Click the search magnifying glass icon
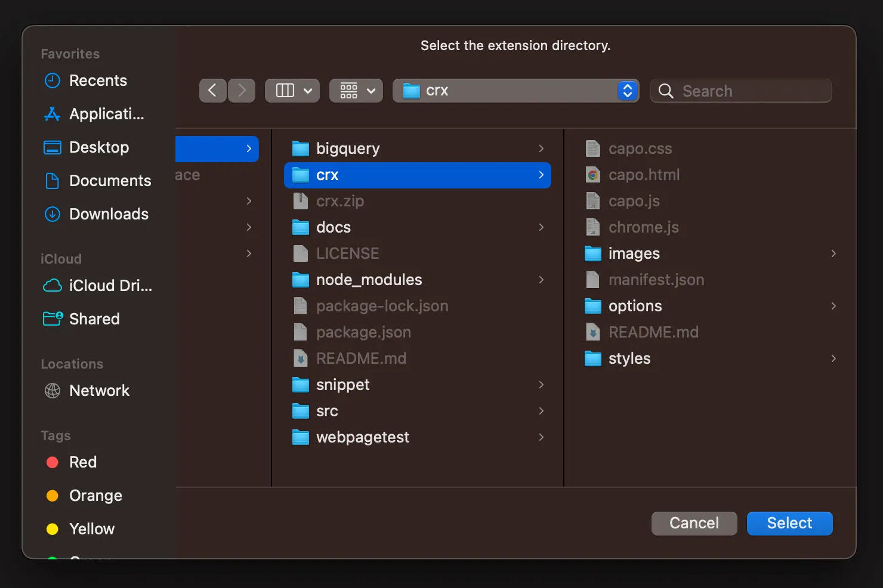Image resolution: width=883 pixels, height=588 pixels. coord(666,91)
